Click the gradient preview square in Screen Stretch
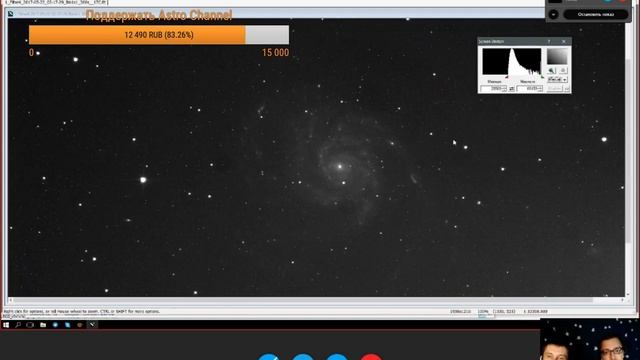The image size is (640, 360). (557, 56)
